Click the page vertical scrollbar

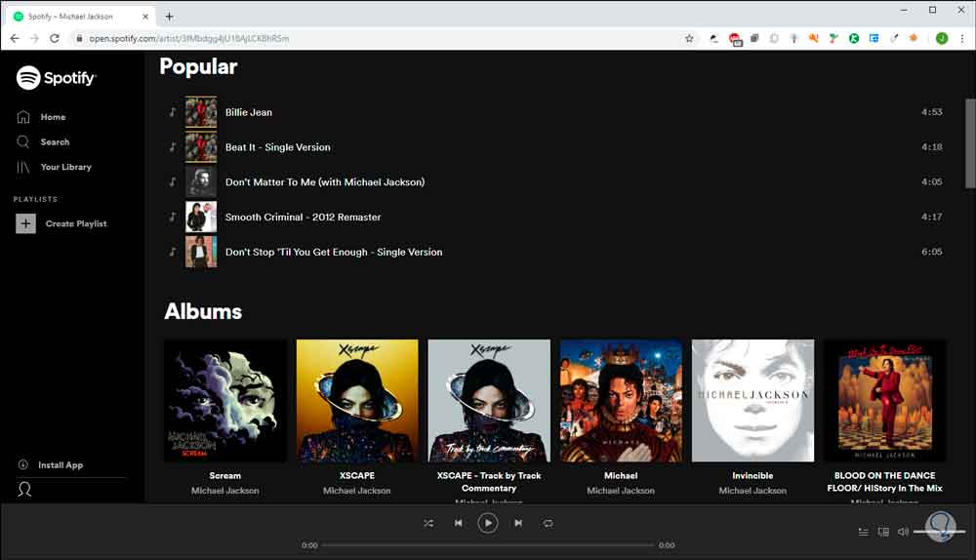coord(970,143)
